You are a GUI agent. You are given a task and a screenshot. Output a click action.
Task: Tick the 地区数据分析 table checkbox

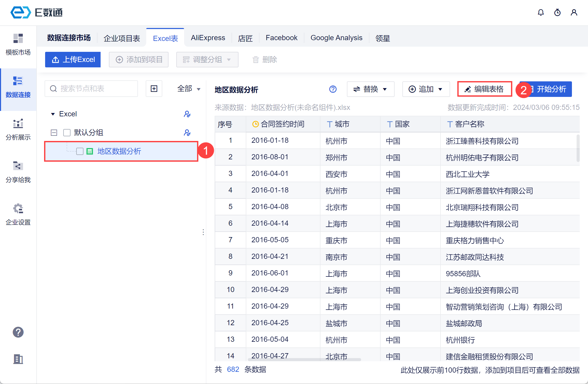click(80, 151)
